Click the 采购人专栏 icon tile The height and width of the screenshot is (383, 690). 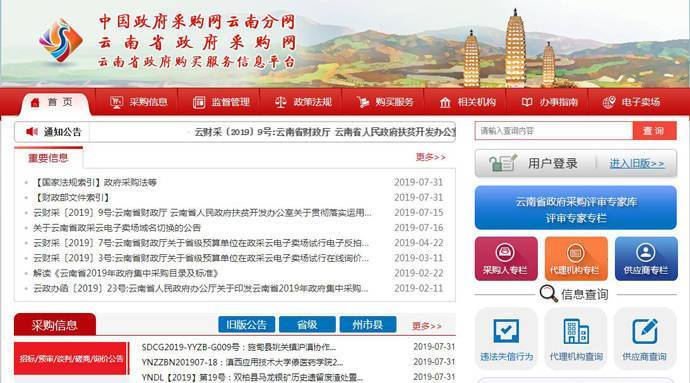(506, 258)
